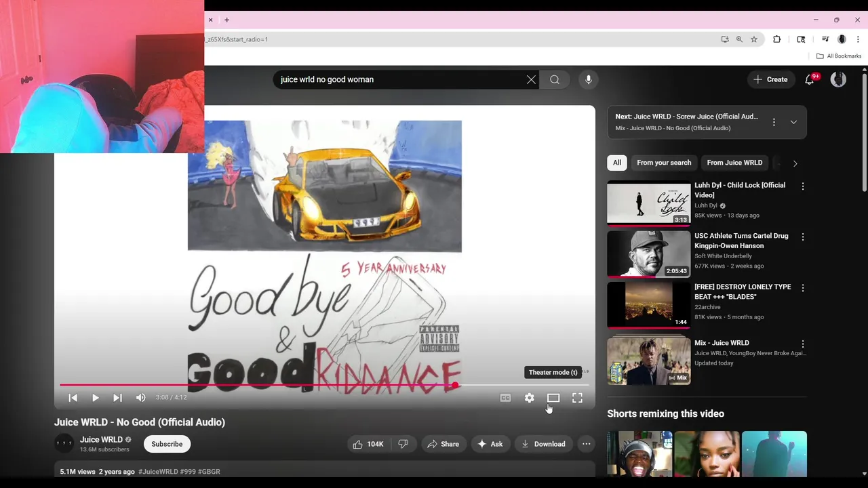Open player settings gear
Screen dimensions: 868x488
coord(530,398)
